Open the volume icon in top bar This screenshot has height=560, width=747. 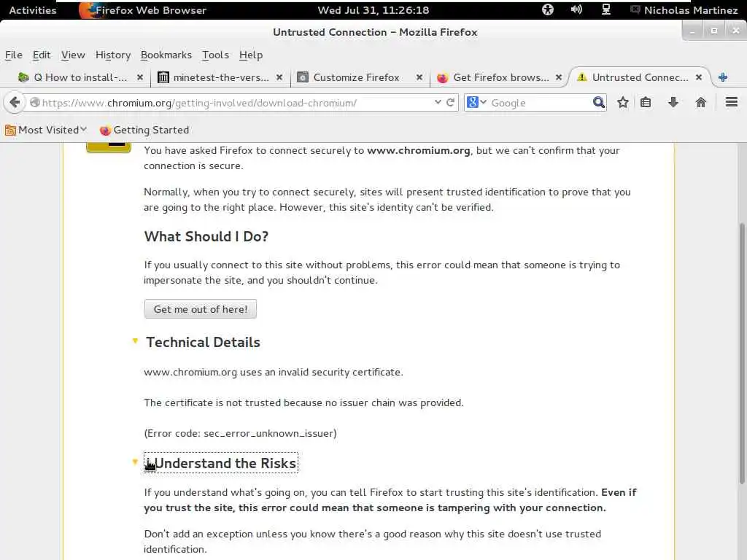576,9
